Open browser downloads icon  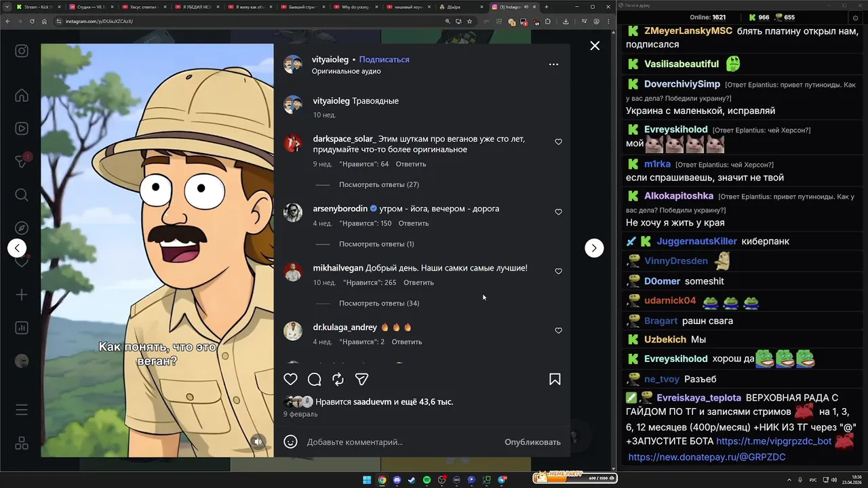coord(566,21)
